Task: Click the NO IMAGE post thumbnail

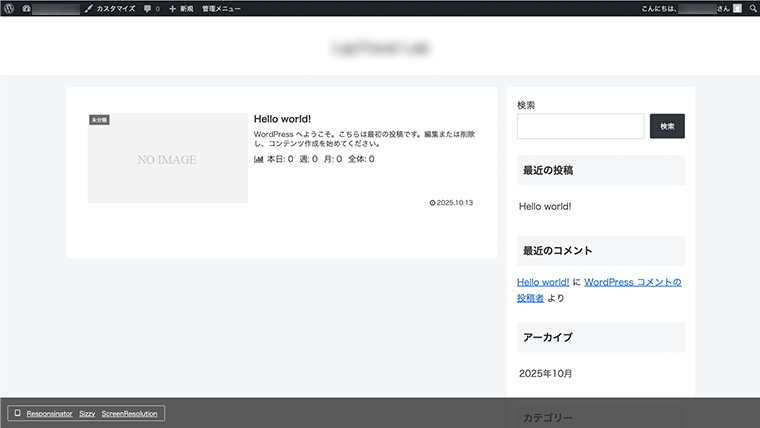Action: tap(167, 158)
